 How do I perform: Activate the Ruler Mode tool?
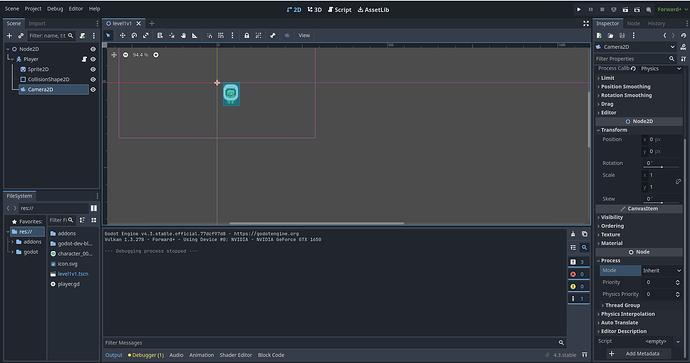[195, 36]
